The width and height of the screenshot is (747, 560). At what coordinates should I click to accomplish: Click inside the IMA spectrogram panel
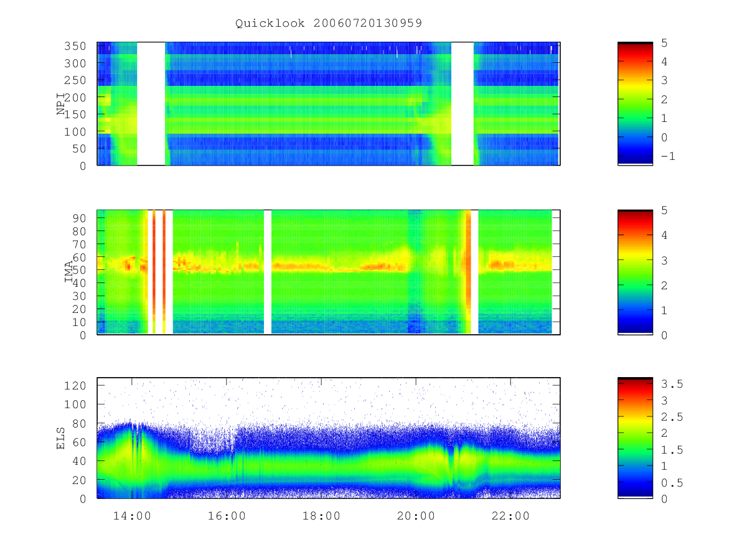[329, 272]
